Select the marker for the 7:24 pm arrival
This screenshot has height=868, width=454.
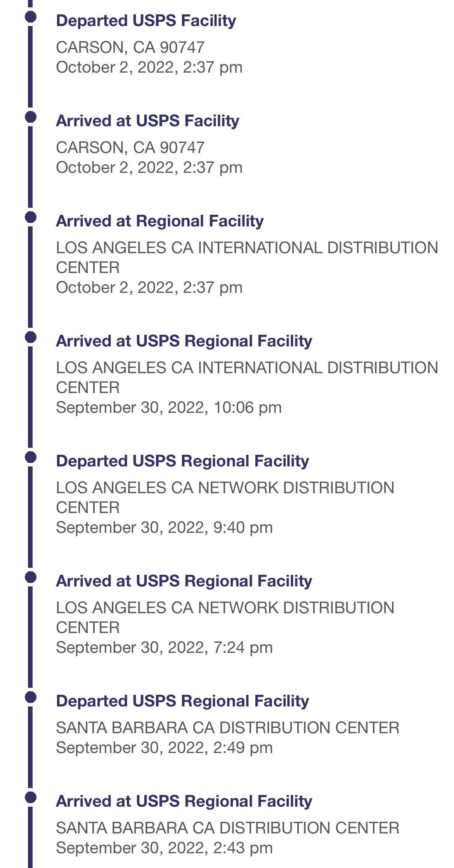coord(31,577)
